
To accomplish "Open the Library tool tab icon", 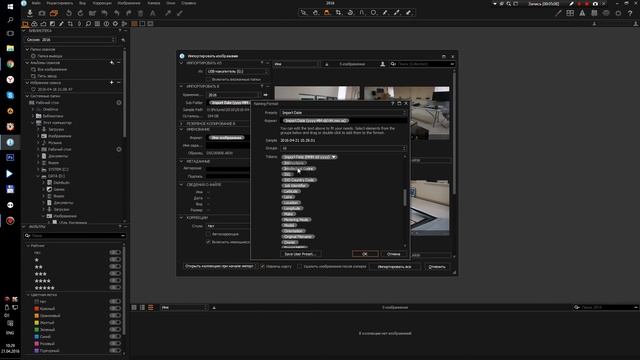I will pyautogui.click(x=25, y=24).
